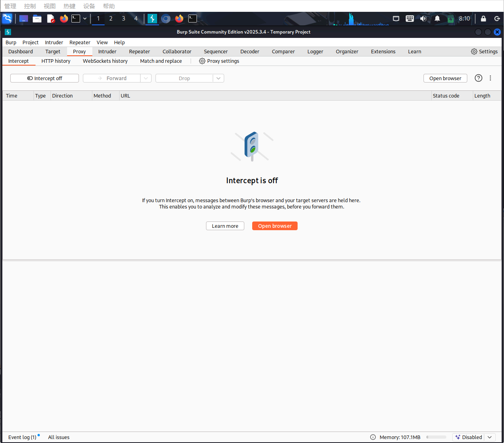Open Settings via the gear icon
The height and width of the screenshot is (443, 504).
tap(484, 52)
